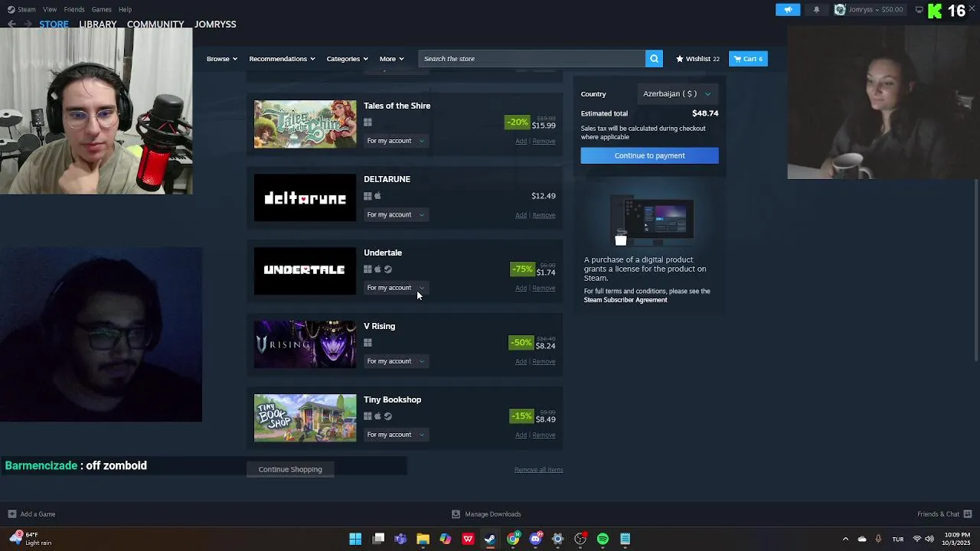Click Continue Shopping
This screenshot has width=980, height=551.
tap(290, 469)
